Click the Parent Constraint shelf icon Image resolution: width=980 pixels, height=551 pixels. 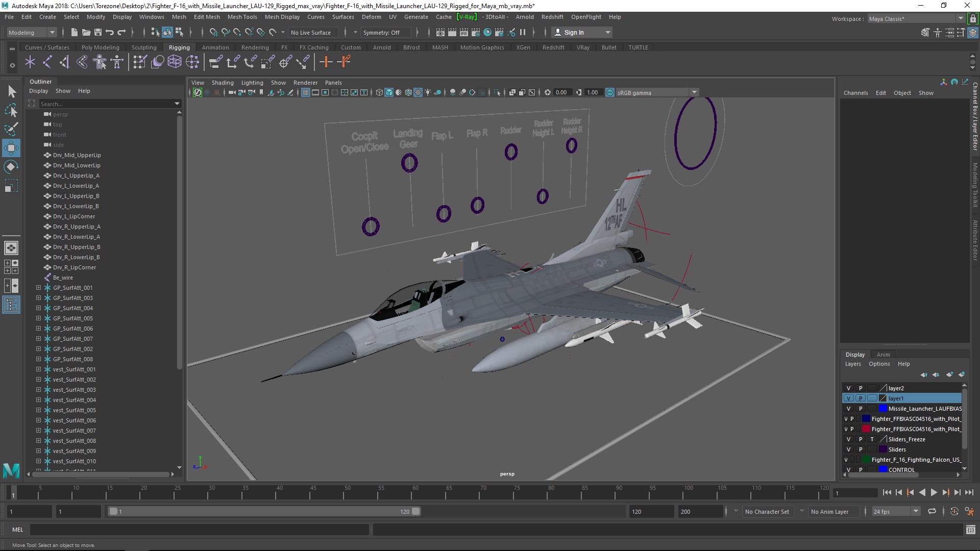coord(215,62)
